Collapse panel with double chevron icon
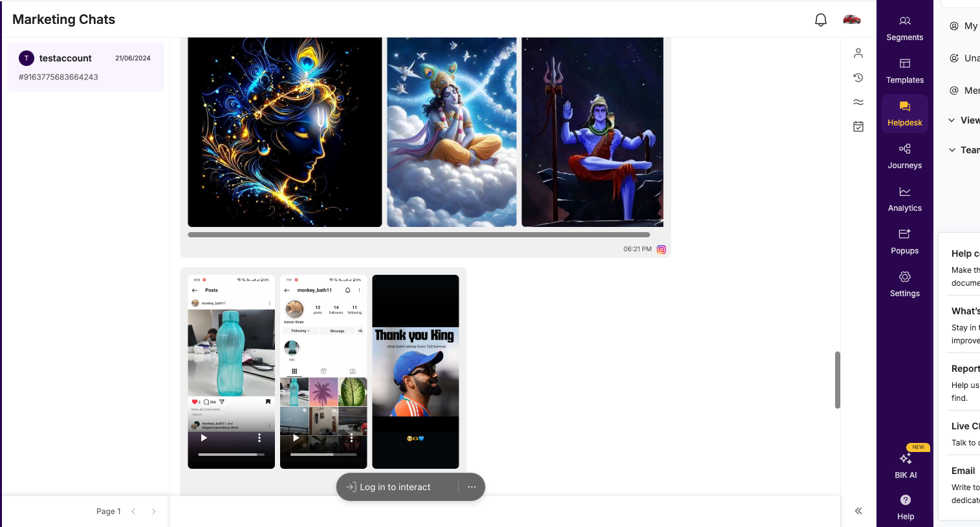Image resolution: width=980 pixels, height=527 pixels. 858,511
